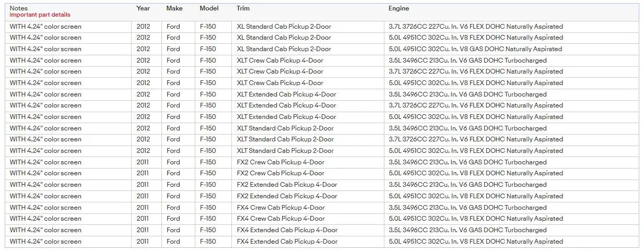644x252 pixels.
Task: Select FX2 Extended Cab trim beside 5.0L V8 engine
Action: [x=287, y=196]
